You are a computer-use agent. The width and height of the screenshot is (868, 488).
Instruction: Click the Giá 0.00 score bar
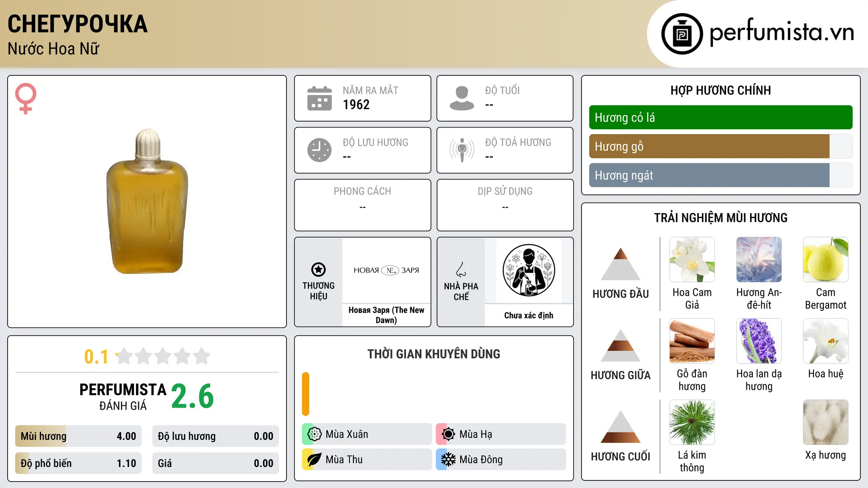[216, 463]
